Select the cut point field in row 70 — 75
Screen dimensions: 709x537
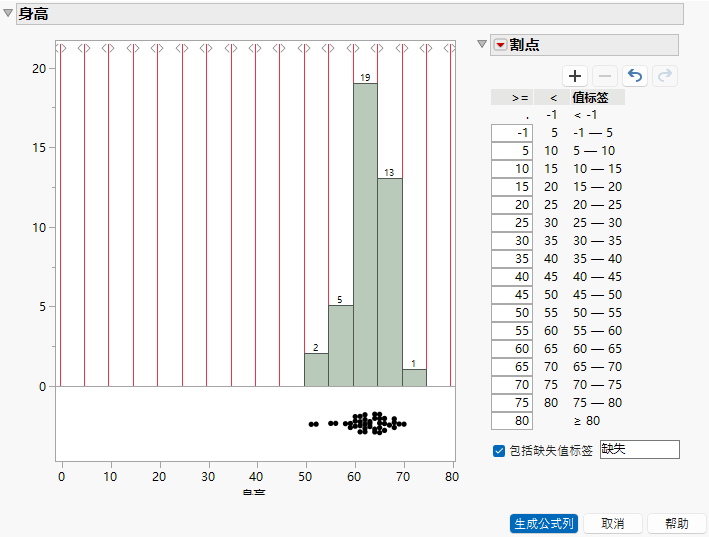pyautogui.click(x=512, y=385)
